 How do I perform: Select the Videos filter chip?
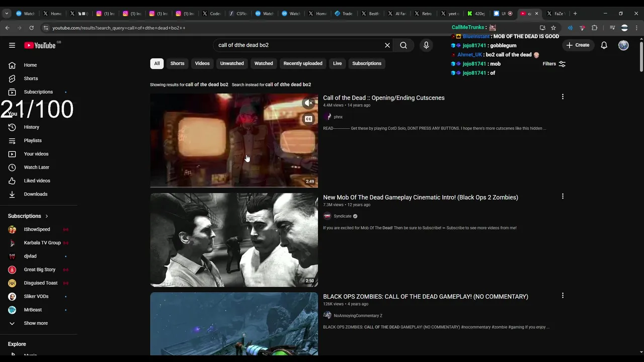[x=202, y=63]
